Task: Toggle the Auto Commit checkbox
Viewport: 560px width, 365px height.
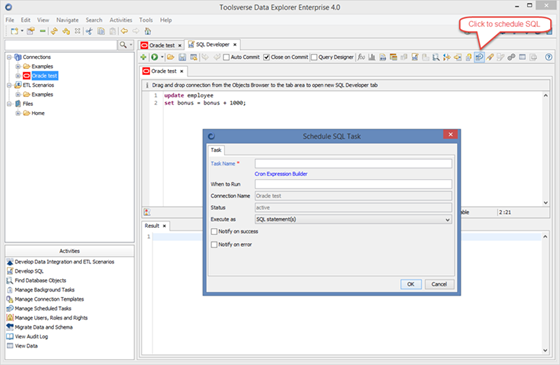Action: click(x=226, y=57)
